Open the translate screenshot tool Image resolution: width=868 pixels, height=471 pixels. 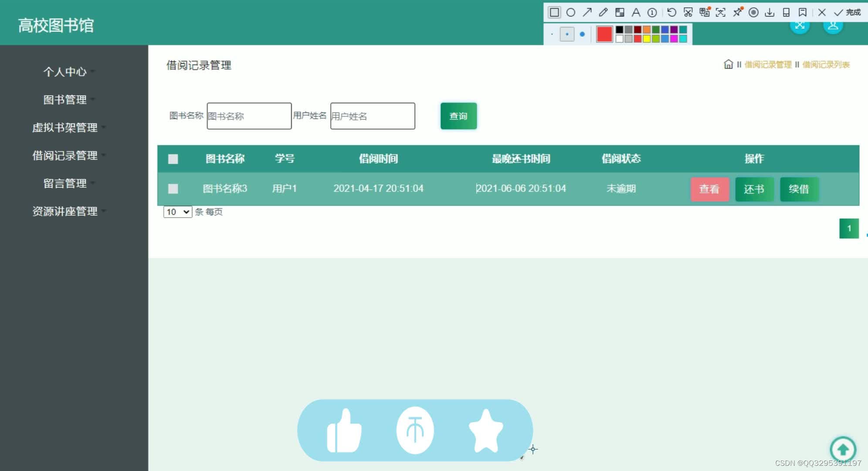coord(705,12)
